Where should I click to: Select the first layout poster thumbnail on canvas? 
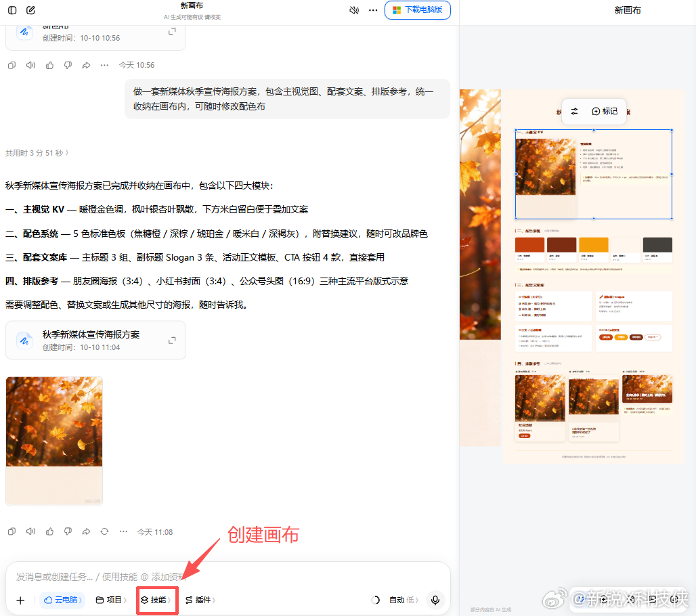540,398
